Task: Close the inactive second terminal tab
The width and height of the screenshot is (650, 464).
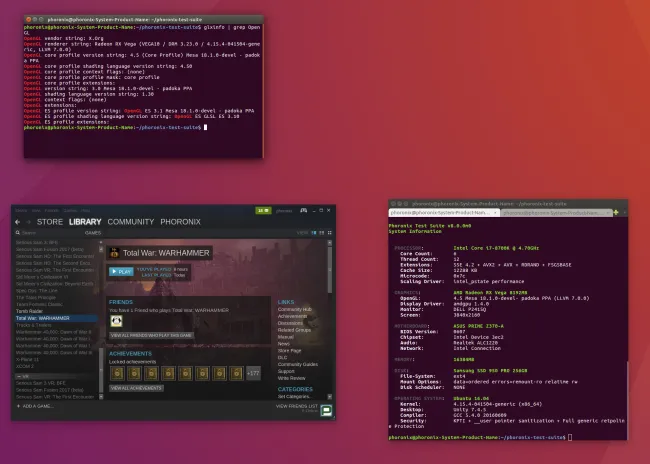Action: pyautogui.click(x=608, y=213)
